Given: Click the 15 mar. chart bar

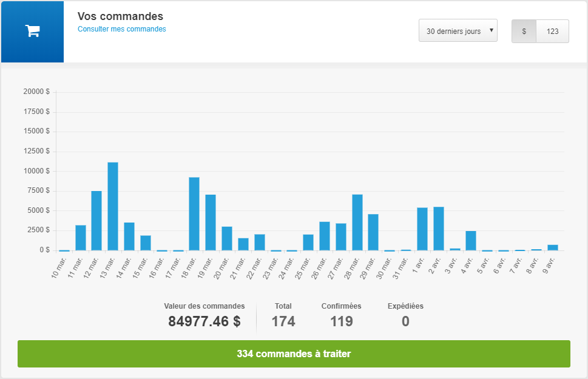Looking at the screenshot, I should pos(146,243).
